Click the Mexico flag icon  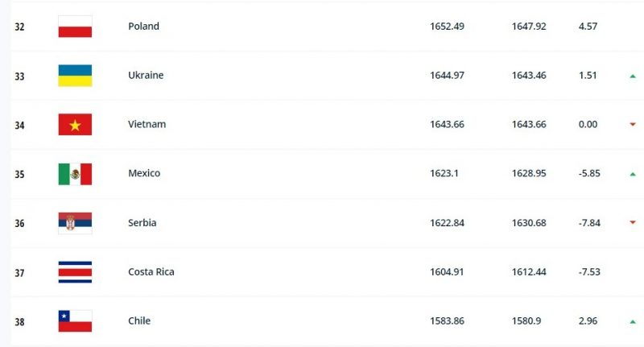(x=75, y=174)
